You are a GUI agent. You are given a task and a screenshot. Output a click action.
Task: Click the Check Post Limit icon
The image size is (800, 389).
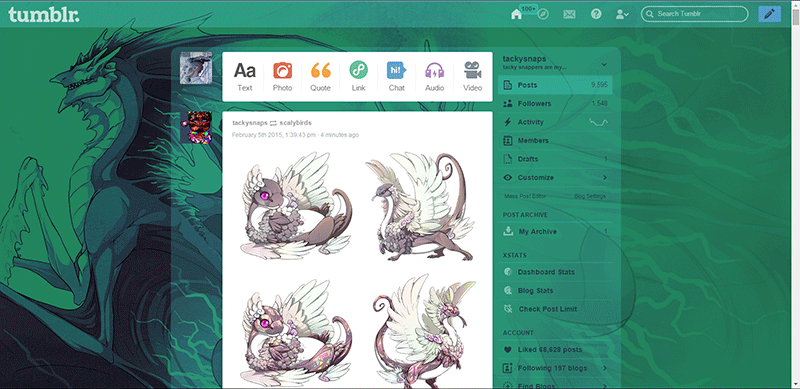coord(508,309)
